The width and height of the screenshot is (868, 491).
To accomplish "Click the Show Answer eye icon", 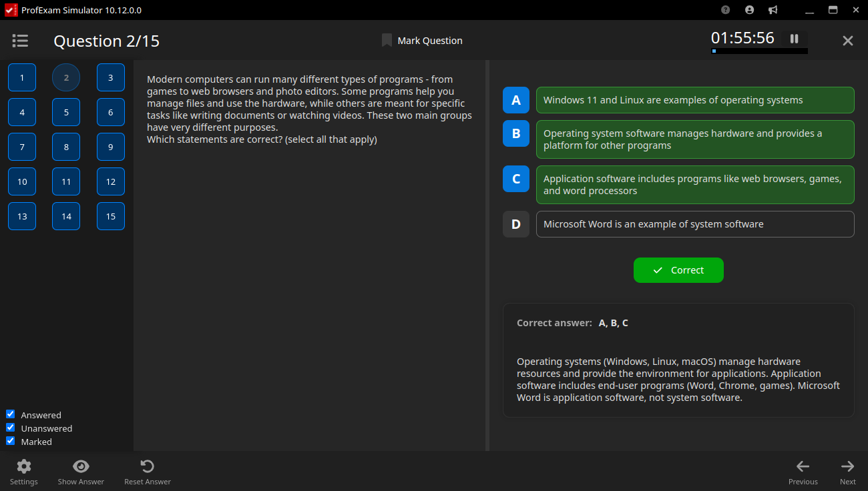I will click(x=81, y=466).
